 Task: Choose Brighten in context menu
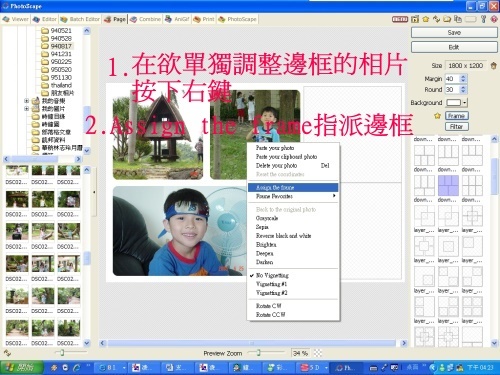click(293, 244)
